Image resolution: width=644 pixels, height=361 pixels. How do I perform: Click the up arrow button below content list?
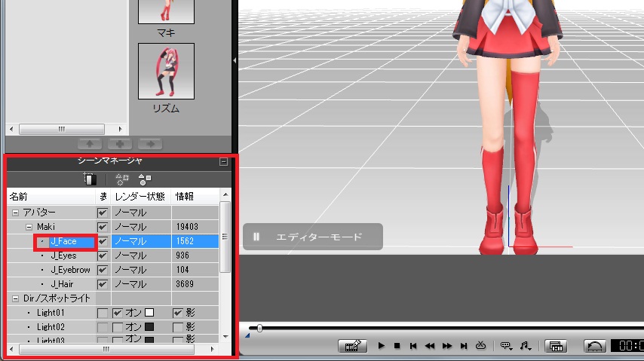pyautogui.click(x=90, y=144)
